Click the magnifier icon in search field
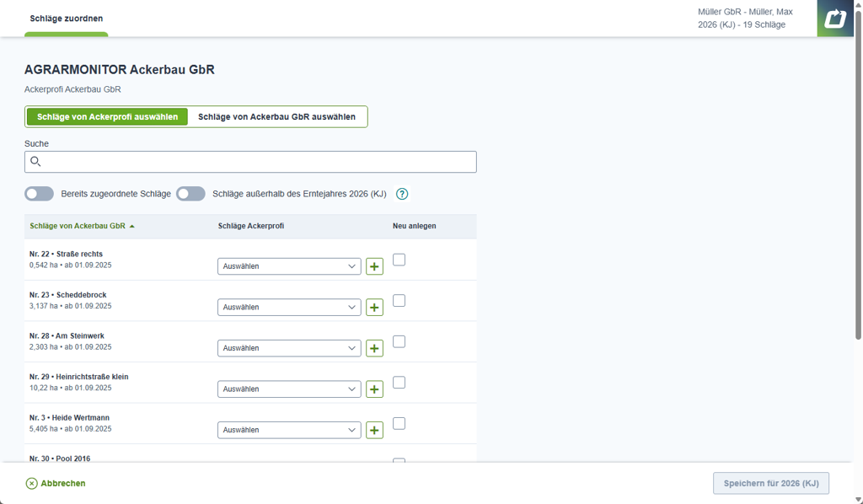The image size is (863, 504). (35, 162)
